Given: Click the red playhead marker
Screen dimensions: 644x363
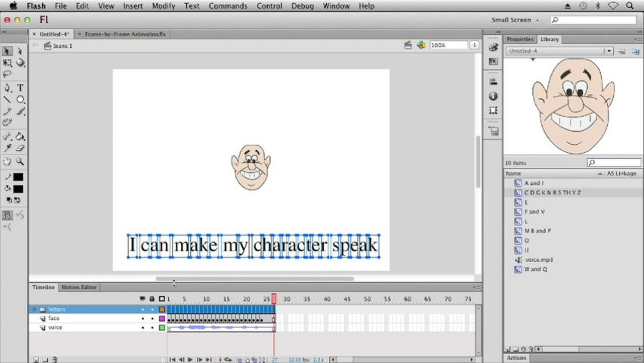Looking at the screenshot, I should click(274, 298).
